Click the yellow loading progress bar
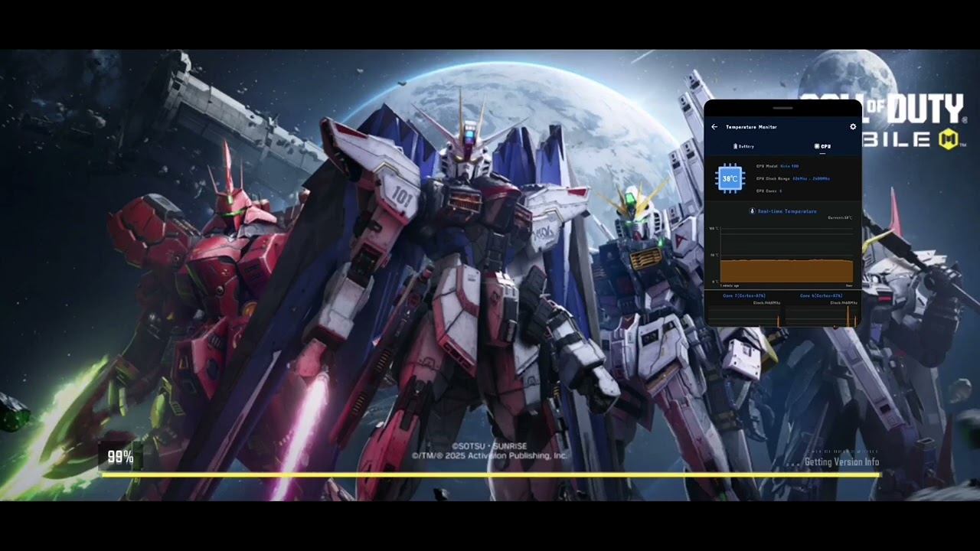The height and width of the screenshot is (551, 980). tap(491, 474)
